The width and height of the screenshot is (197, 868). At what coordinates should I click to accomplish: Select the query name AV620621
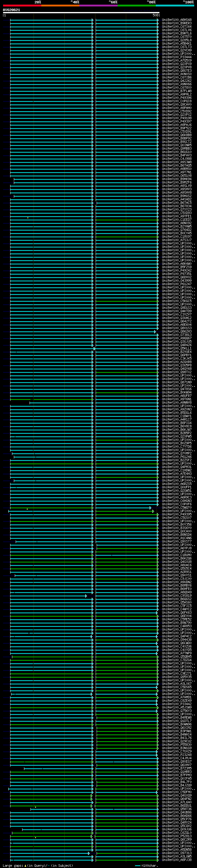(x=11, y=10)
